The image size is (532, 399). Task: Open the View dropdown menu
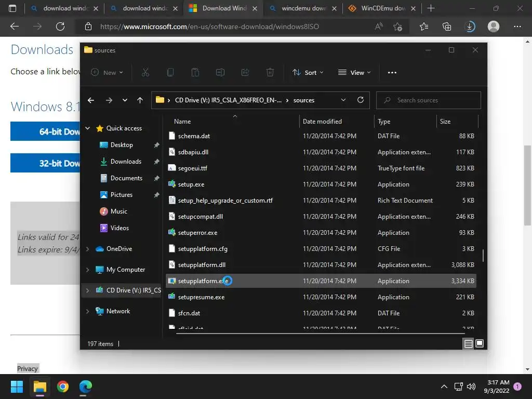(x=354, y=72)
